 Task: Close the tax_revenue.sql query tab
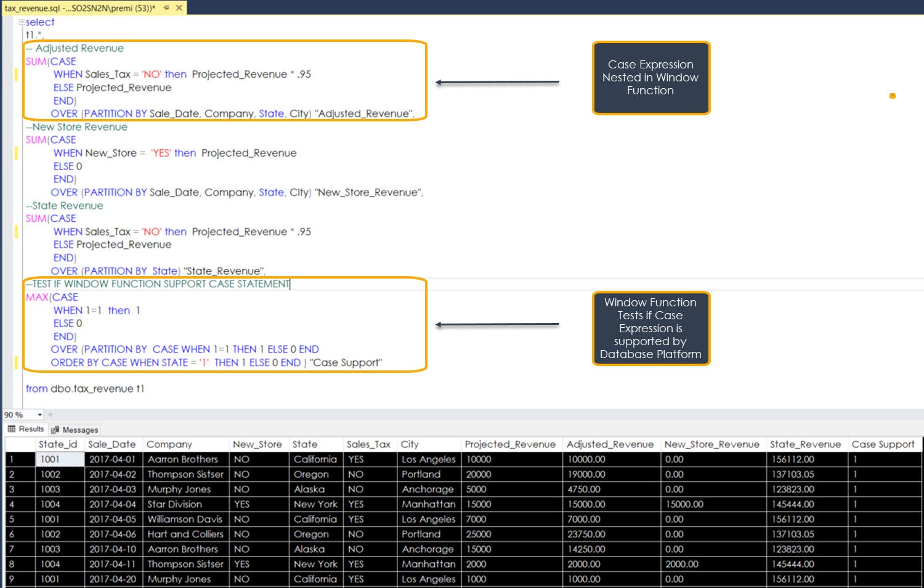click(179, 8)
